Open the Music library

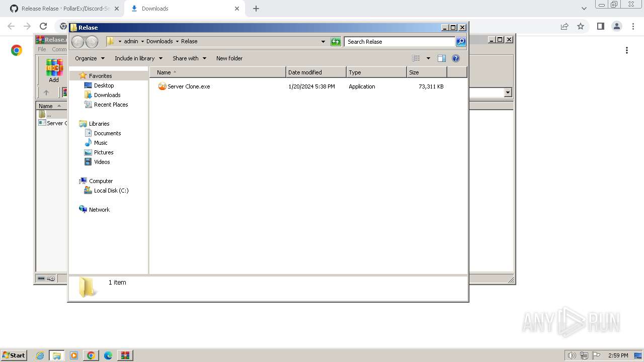[x=101, y=143]
